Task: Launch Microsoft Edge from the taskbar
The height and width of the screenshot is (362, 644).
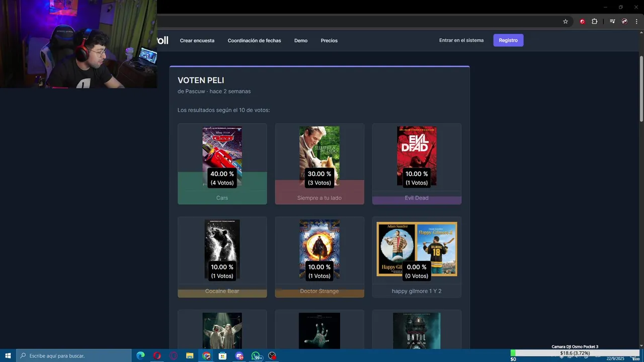Action: point(140,355)
